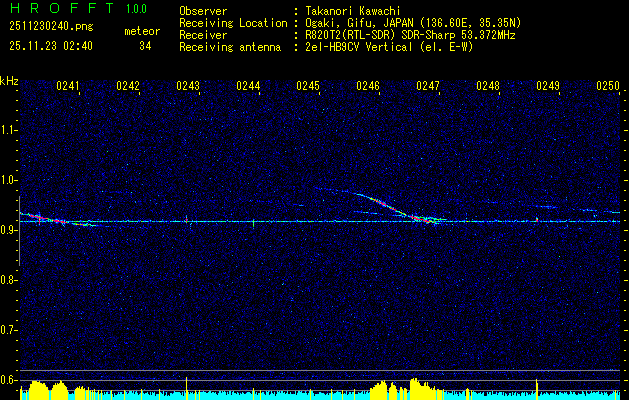The height and width of the screenshot is (400, 629).
Task: Click the long meteor echo trace near 0246
Action: click(x=385, y=203)
